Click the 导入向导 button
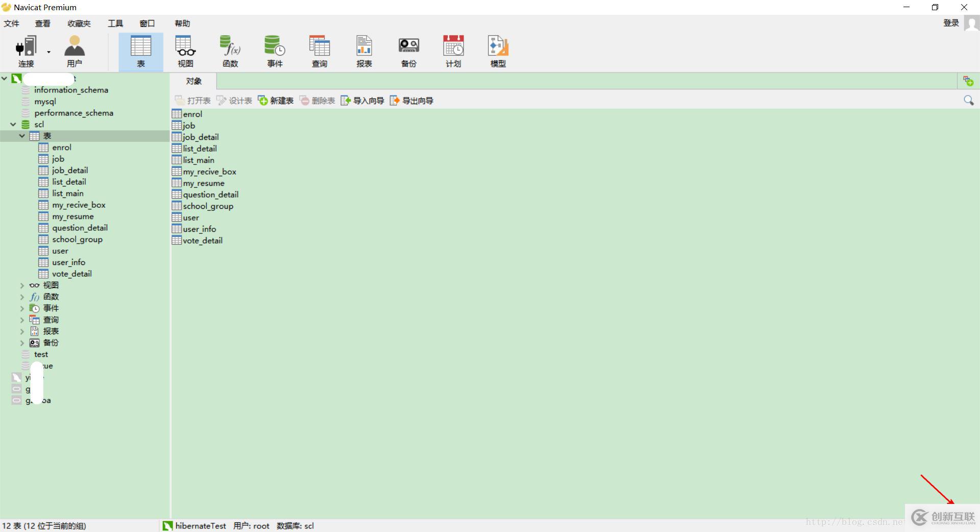The height and width of the screenshot is (532, 980). [362, 101]
